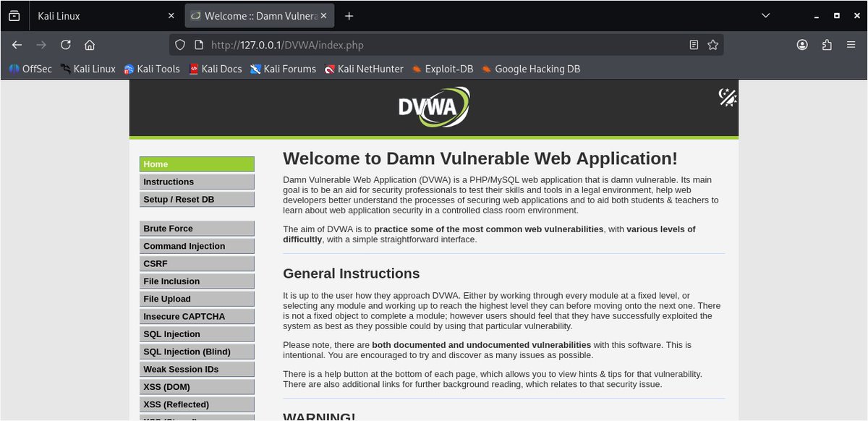Close the Welcome DVWA tab
The height and width of the screenshot is (421, 868).
coord(324,15)
